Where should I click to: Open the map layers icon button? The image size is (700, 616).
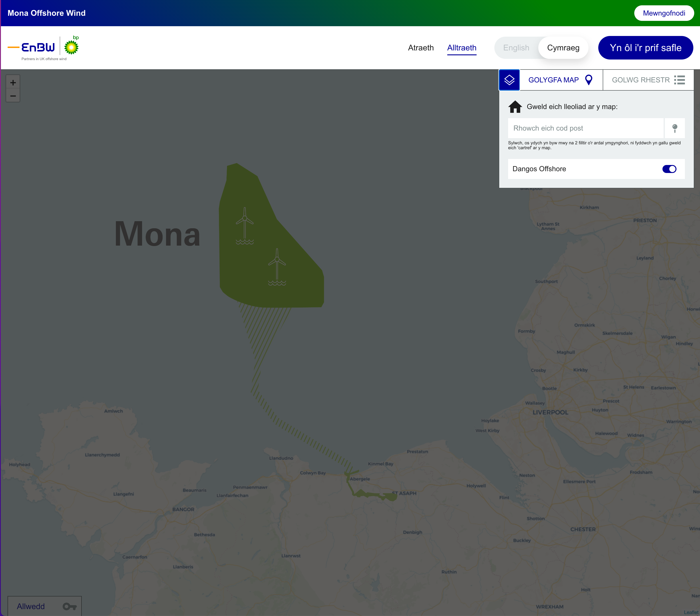tap(509, 80)
